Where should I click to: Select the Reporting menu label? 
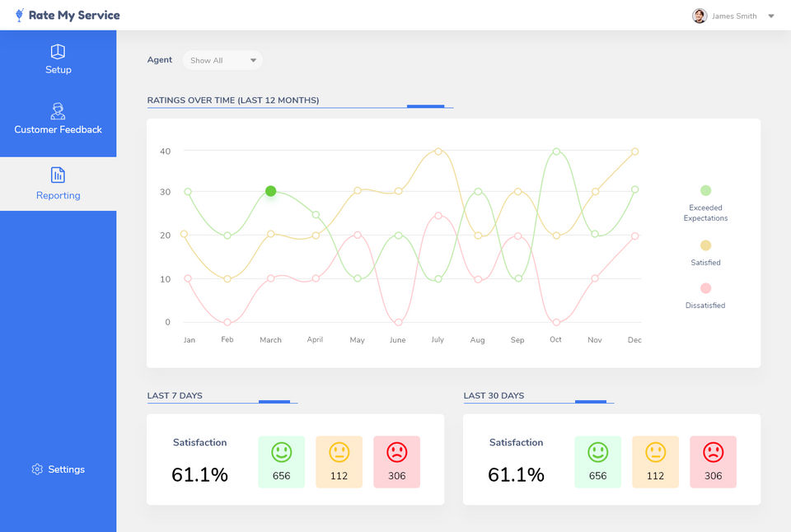[58, 195]
